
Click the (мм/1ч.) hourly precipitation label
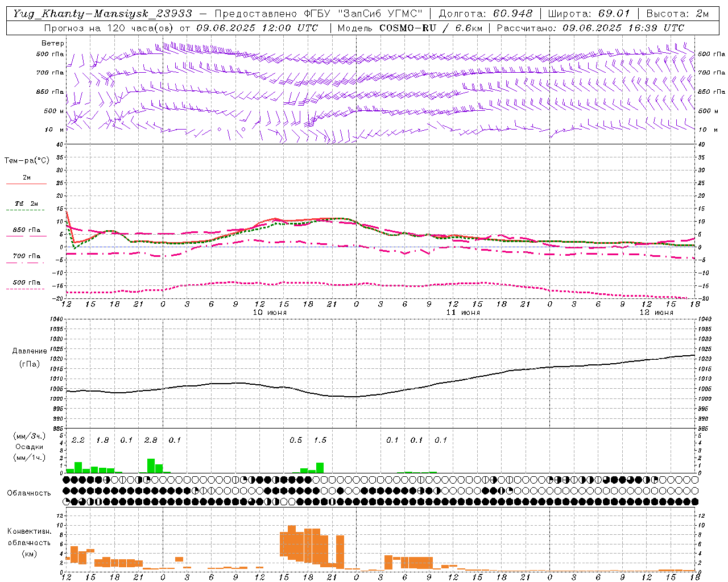(29, 458)
